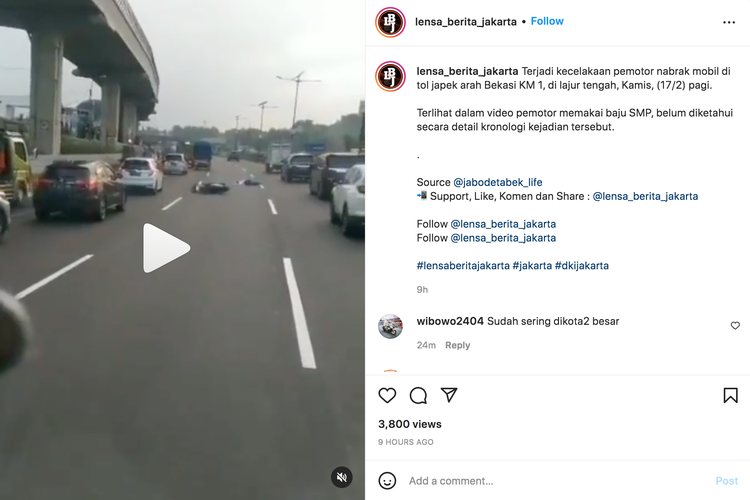The width and height of the screenshot is (750, 500).
Task: Open the #lensaberitajakarta hashtag
Action: pyautogui.click(x=463, y=266)
